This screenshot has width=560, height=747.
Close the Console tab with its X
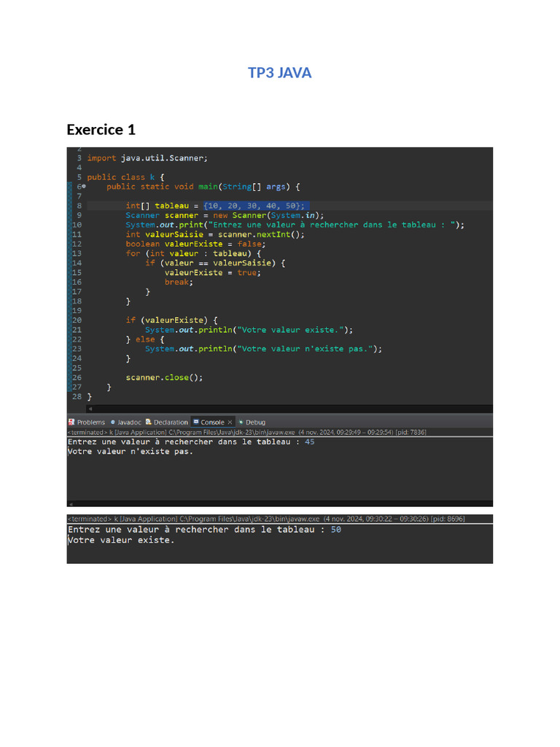[x=230, y=422]
